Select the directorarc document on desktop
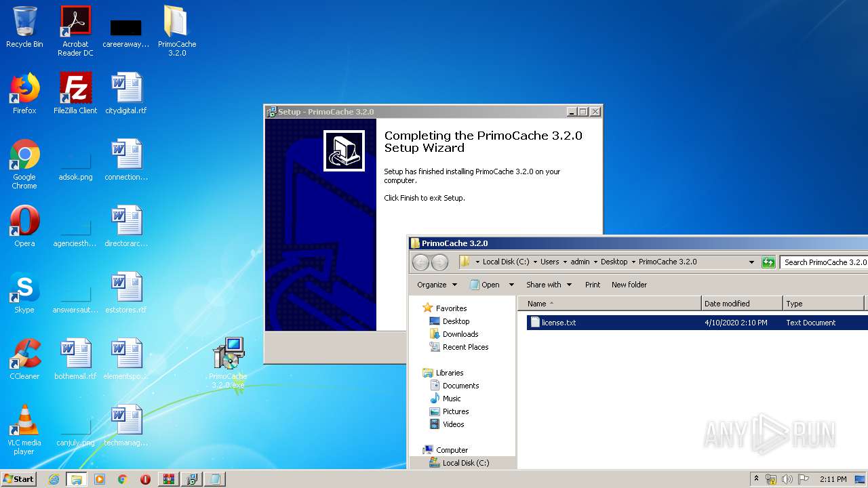 point(126,226)
